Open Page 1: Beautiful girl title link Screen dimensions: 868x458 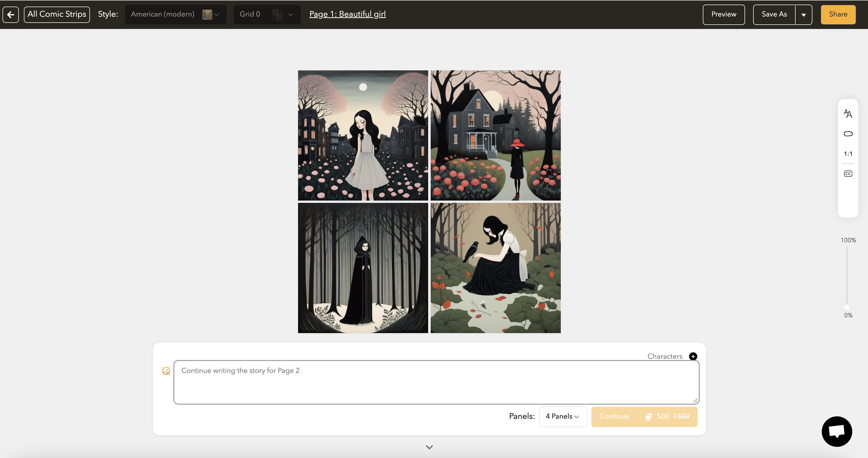pos(347,14)
